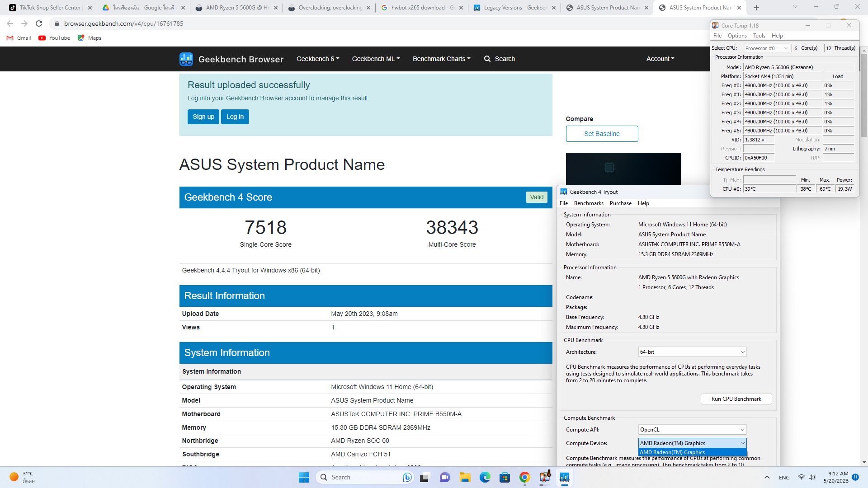Click the Sign up button
This screenshot has width=868, height=488.
click(203, 117)
